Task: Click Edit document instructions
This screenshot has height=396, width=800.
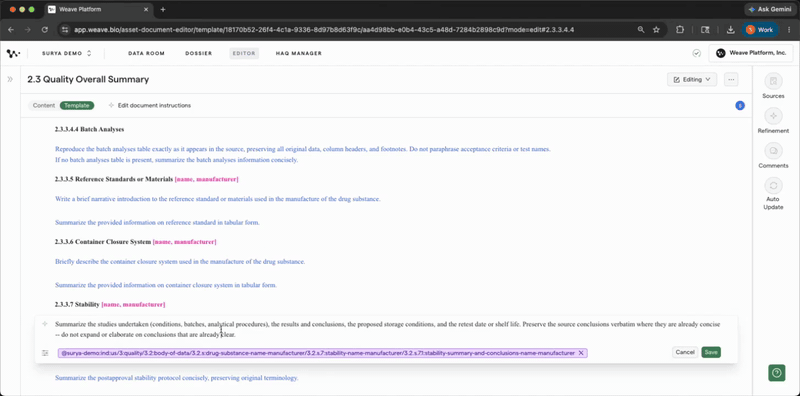Action: tap(149, 106)
